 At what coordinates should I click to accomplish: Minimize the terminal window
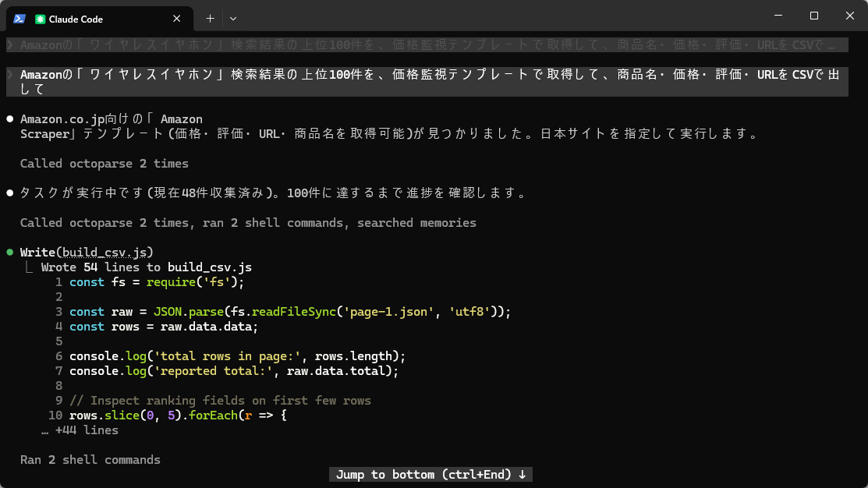(x=778, y=16)
